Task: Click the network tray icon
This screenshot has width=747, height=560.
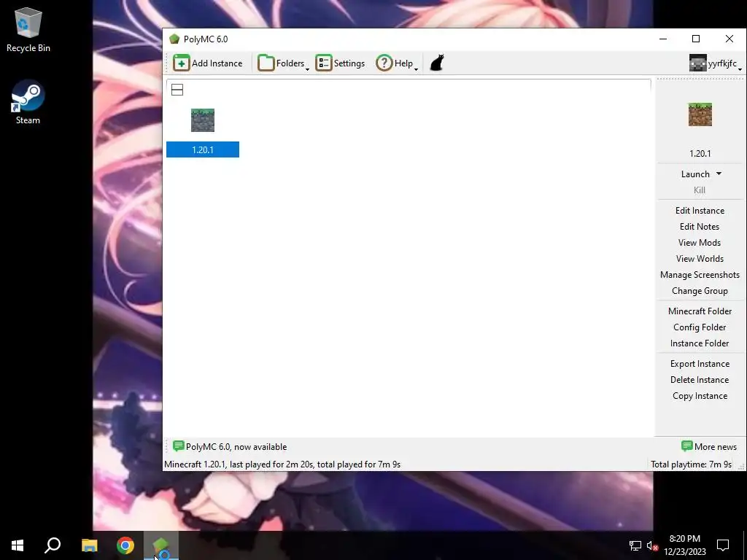Action: (635, 545)
